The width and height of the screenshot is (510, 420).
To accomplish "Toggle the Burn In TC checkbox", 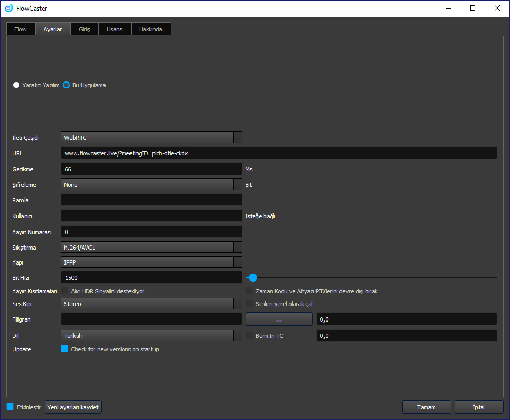I will tap(249, 335).
